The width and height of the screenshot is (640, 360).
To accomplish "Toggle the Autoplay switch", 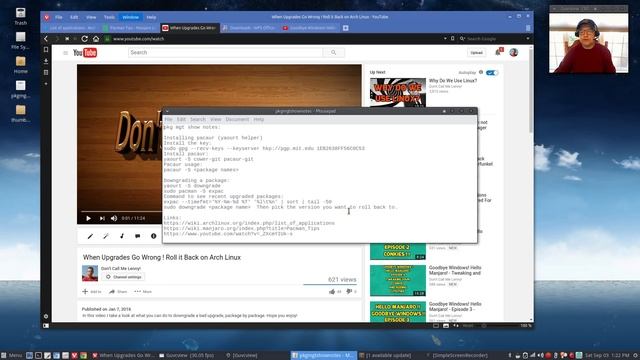I will coord(492,73).
